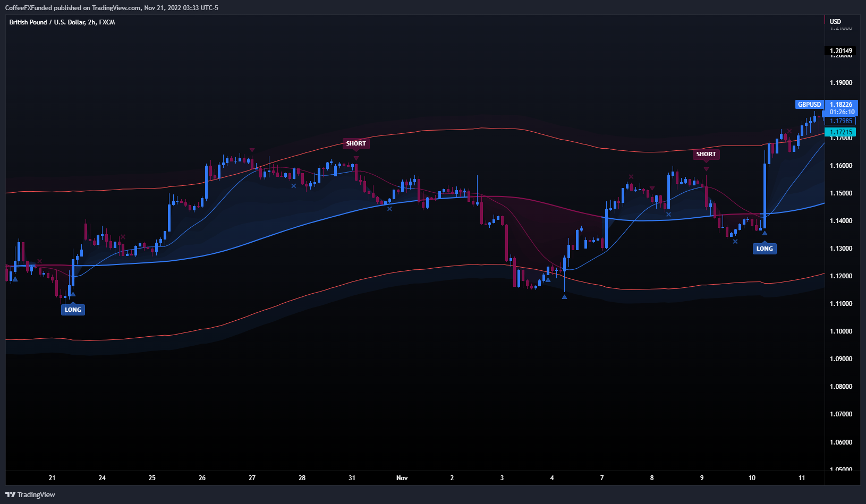Screen dimensions: 866x504
Task: Click the date axis label 8
Action: (x=652, y=478)
